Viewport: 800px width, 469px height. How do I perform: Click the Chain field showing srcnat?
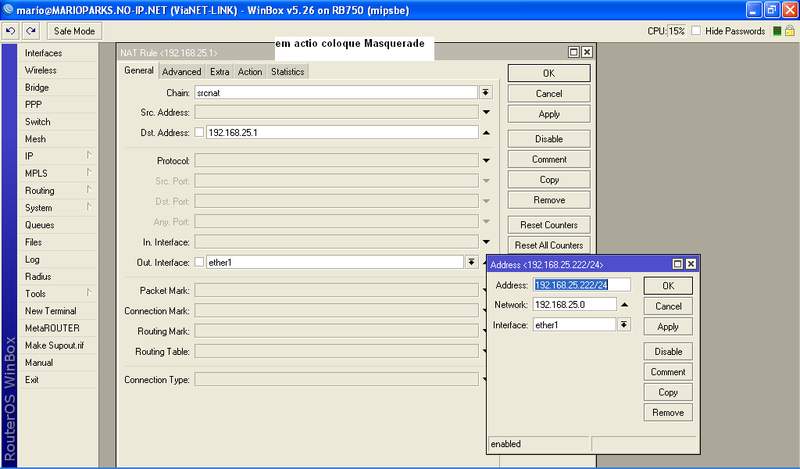(336, 93)
